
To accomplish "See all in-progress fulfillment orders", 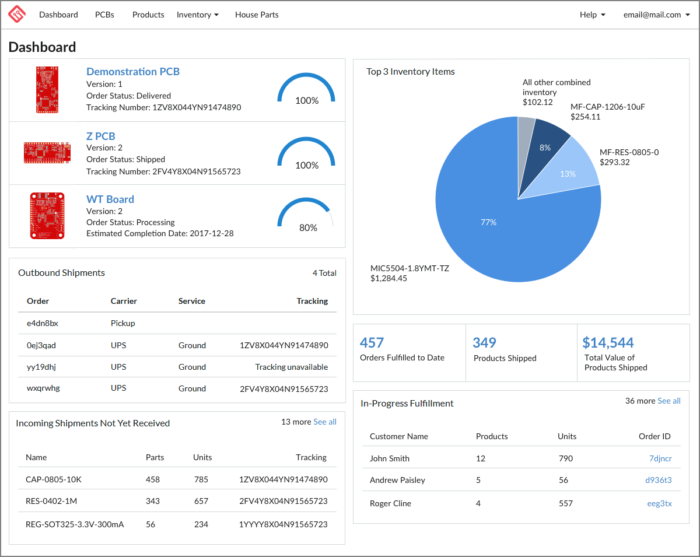I will tap(669, 401).
